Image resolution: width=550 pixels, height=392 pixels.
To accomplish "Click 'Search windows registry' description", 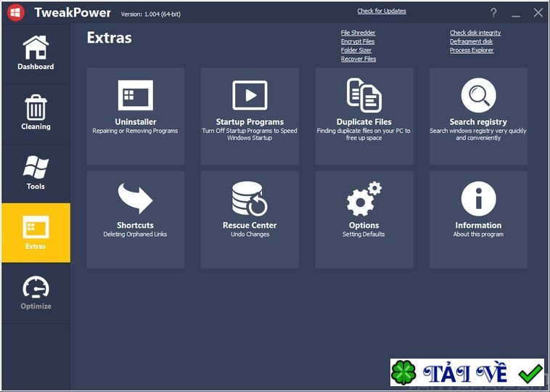I will tap(478, 134).
